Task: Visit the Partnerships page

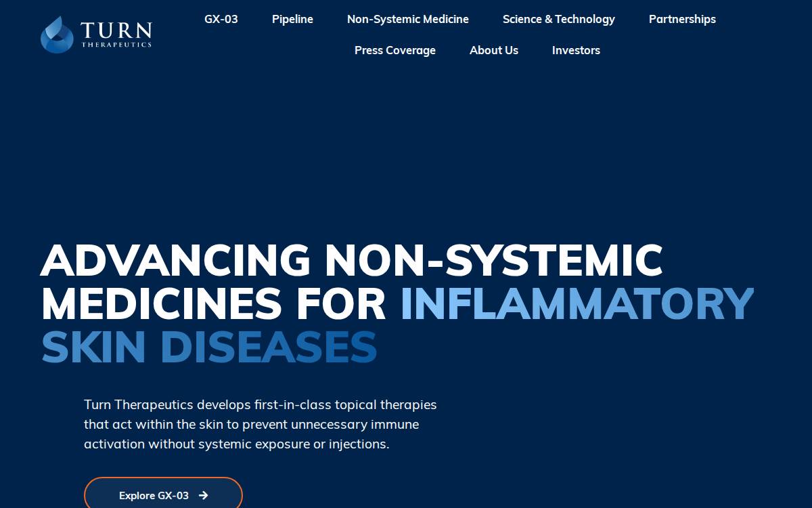Action: pyautogui.click(x=682, y=19)
